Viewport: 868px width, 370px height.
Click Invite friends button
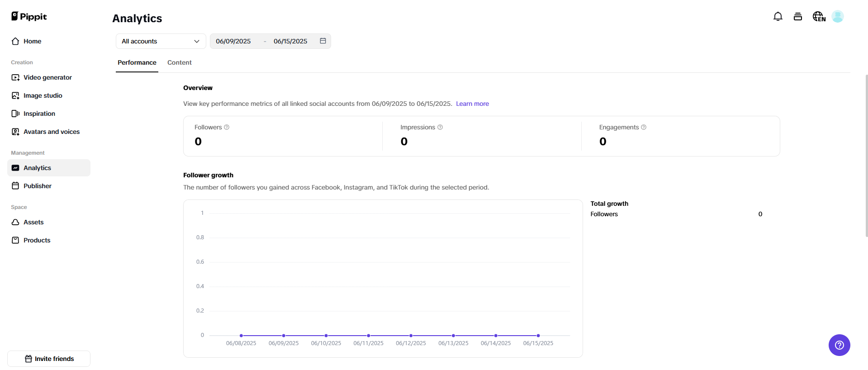(49, 359)
